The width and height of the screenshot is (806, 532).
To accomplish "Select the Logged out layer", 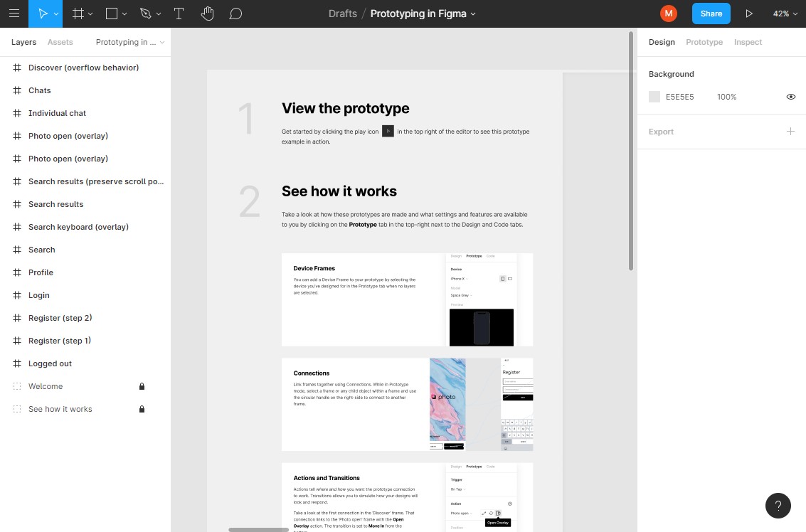I will click(x=85, y=363).
